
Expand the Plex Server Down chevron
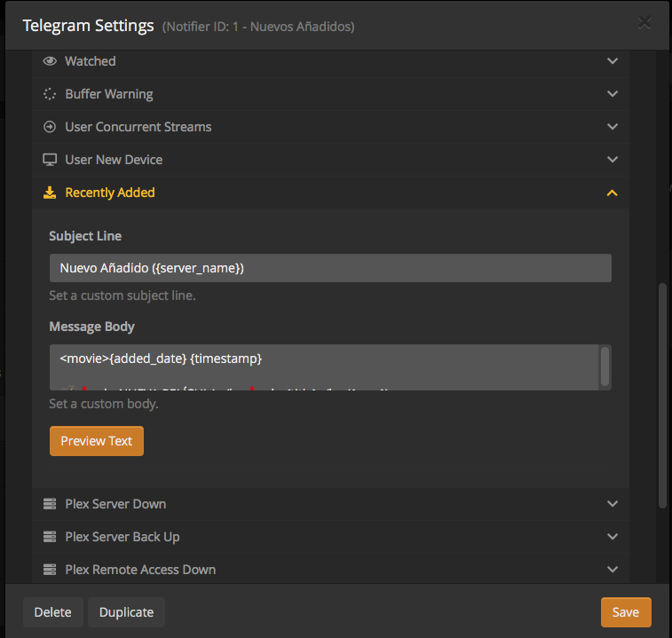tap(612, 504)
